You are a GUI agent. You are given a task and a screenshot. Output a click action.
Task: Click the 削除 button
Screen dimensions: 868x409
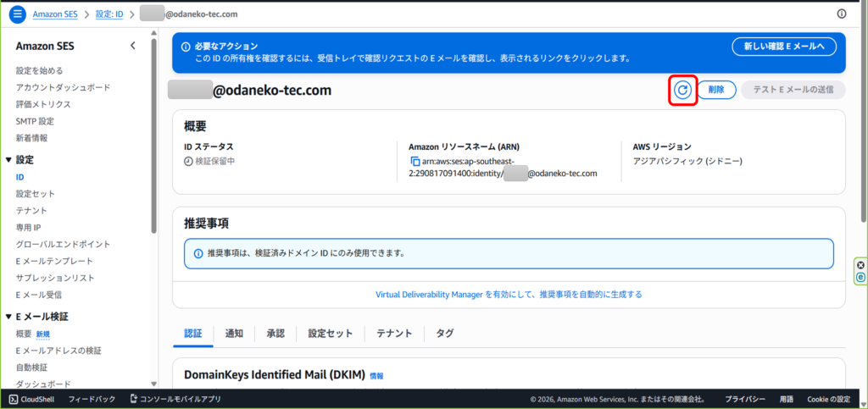(x=716, y=90)
